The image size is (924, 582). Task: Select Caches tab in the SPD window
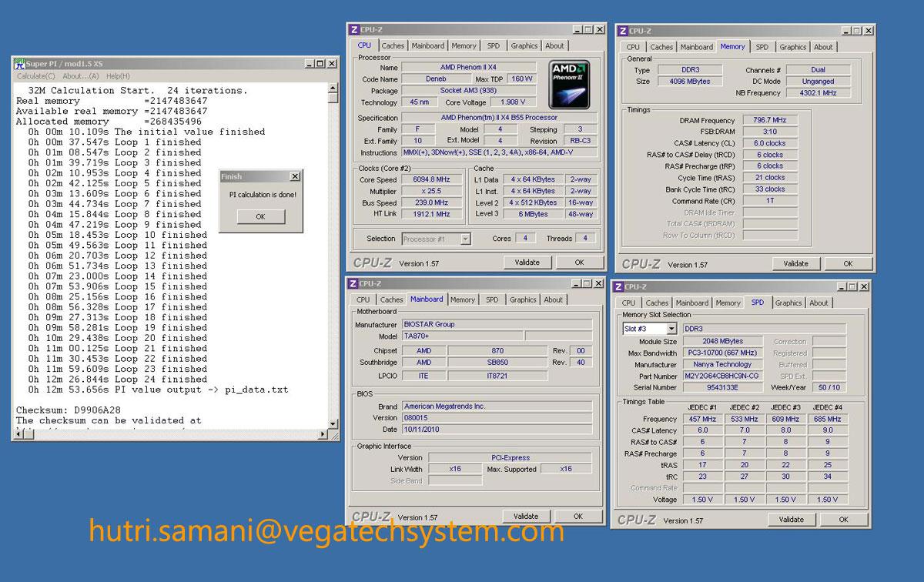click(x=657, y=303)
